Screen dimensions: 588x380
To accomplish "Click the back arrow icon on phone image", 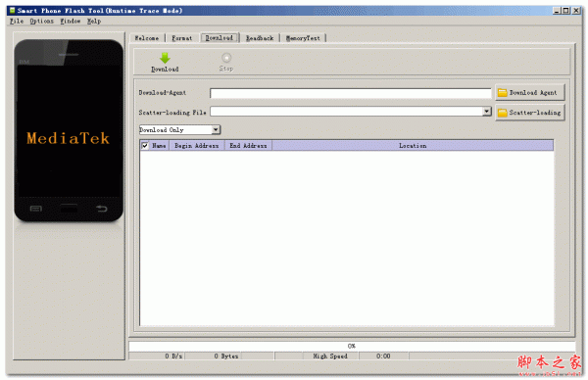I will 101,209.
